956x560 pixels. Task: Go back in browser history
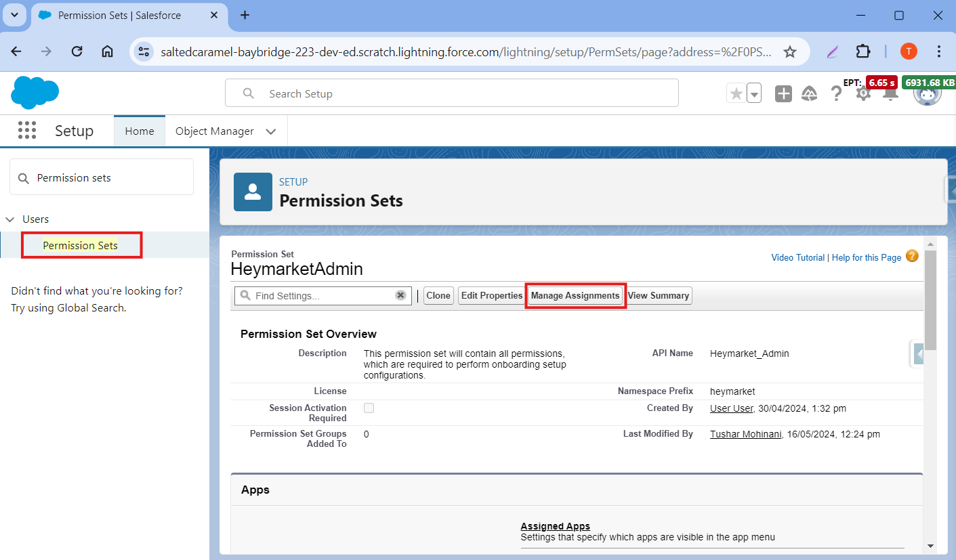pyautogui.click(x=16, y=51)
